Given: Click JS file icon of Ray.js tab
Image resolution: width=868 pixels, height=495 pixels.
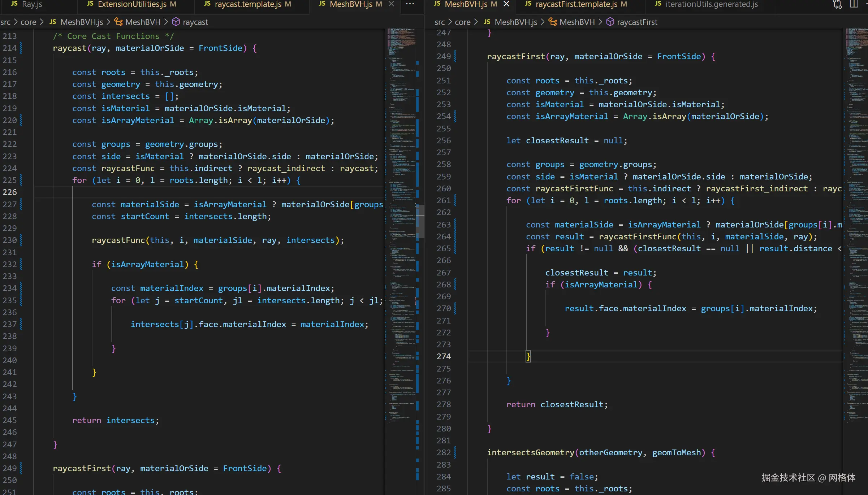Looking at the screenshot, I should pyautogui.click(x=14, y=4).
